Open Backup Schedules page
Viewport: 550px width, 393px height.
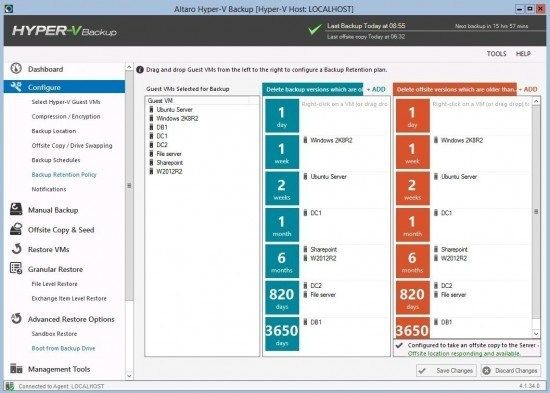56,160
